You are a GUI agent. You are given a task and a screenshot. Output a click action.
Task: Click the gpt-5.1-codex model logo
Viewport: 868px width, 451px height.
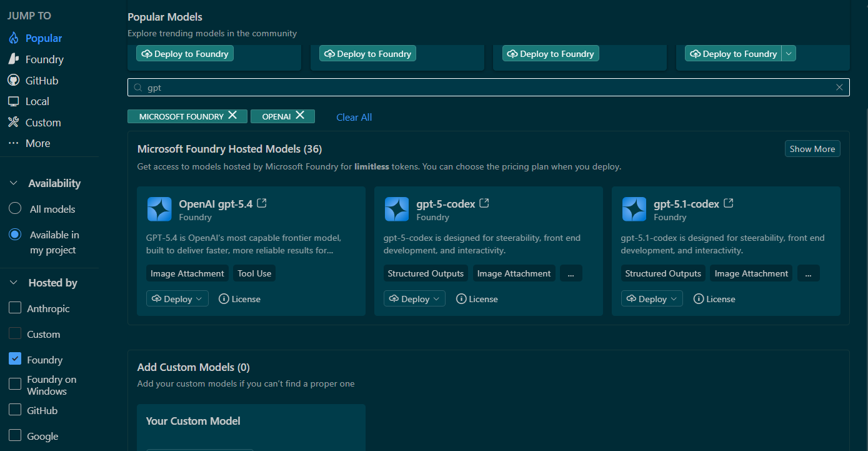(634, 209)
